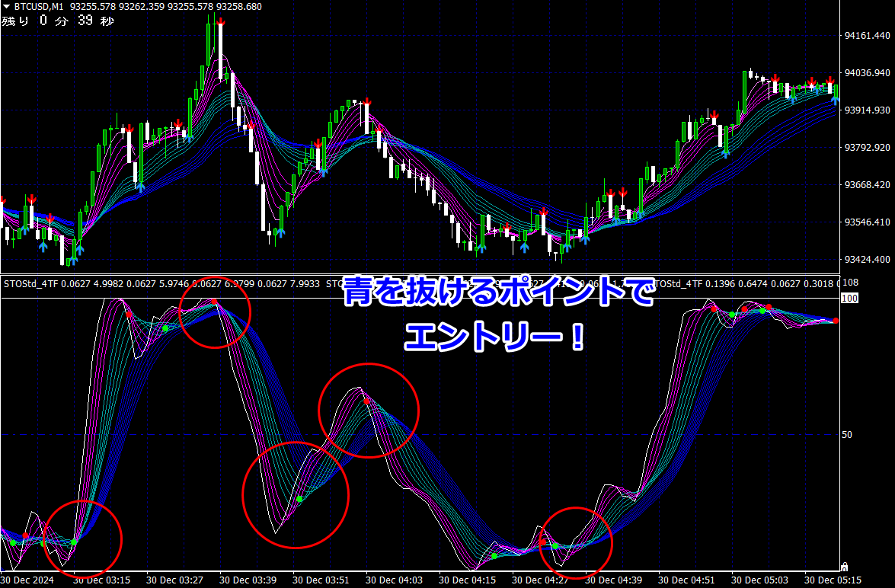
Task: Click the 30 Dec 05:15 time axis label
Action: tap(833, 580)
